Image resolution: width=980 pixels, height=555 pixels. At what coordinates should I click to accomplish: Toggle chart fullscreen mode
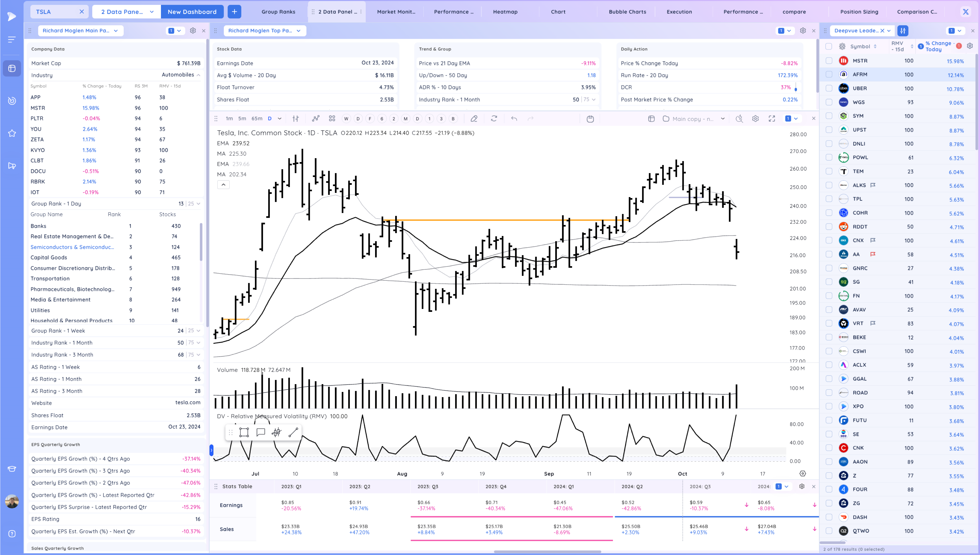pyautogui.click(x=772, y=119)
